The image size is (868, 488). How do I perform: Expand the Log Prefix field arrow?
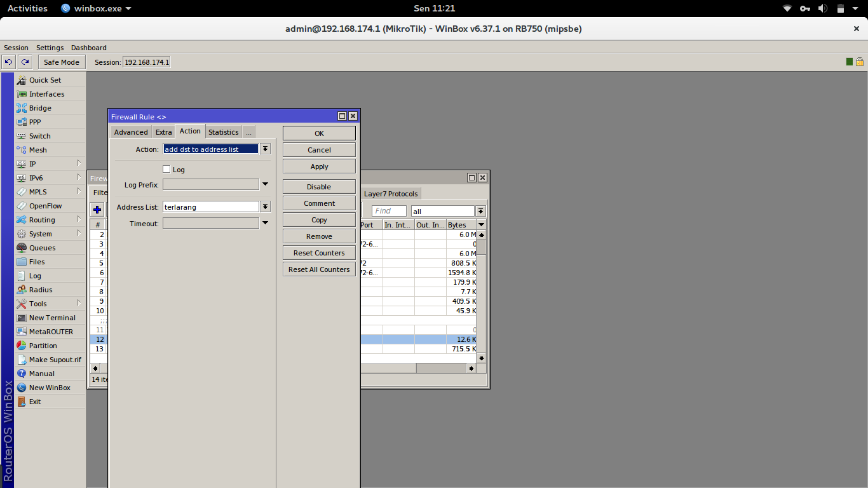pos(265,184)
